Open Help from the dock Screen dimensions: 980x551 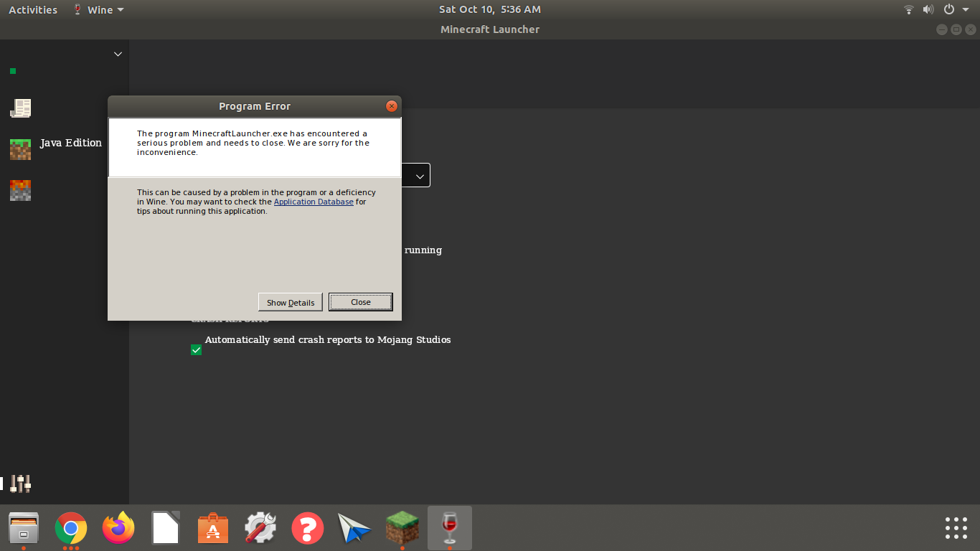(x=308, y=529)
